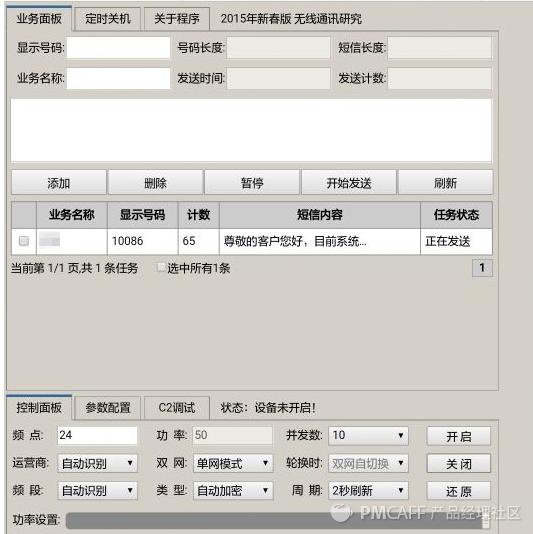
Task: Toggle the 选中所有1条 checkbox
Action: [161, 268]
